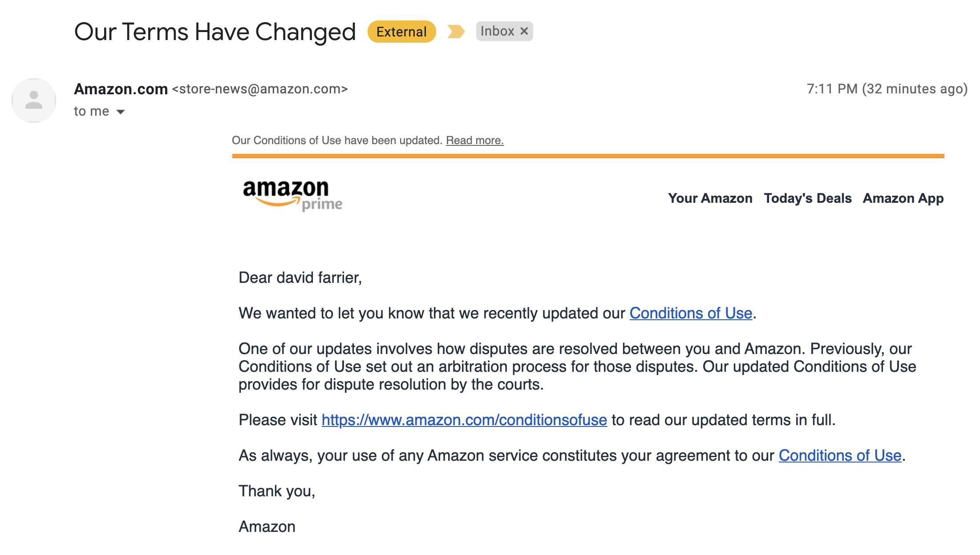Click the Amazon.com sender name

121,89
